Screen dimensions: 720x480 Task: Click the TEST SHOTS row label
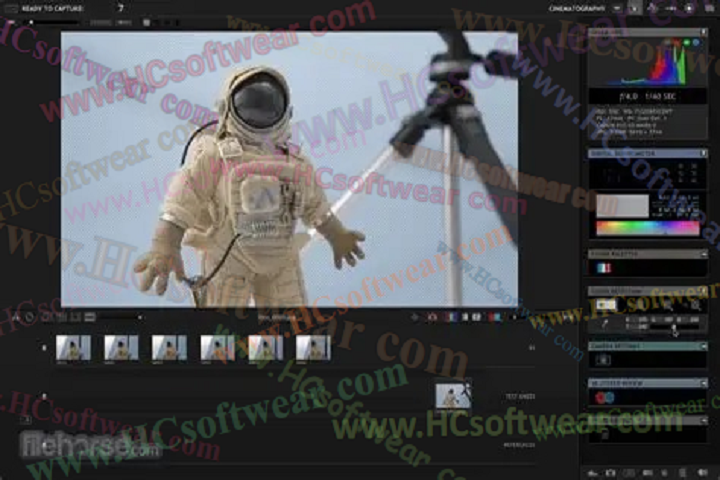pyautogui.click(x=520, y=396)
